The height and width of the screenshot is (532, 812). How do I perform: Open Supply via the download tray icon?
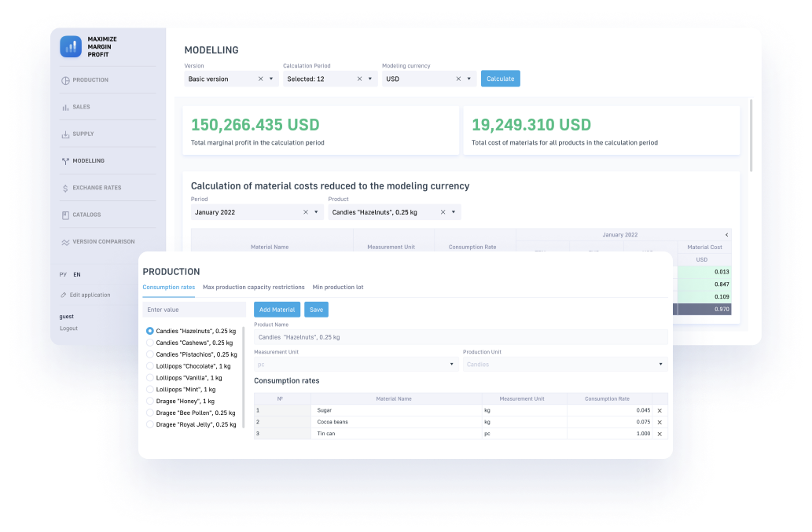[x=65, y=134]
